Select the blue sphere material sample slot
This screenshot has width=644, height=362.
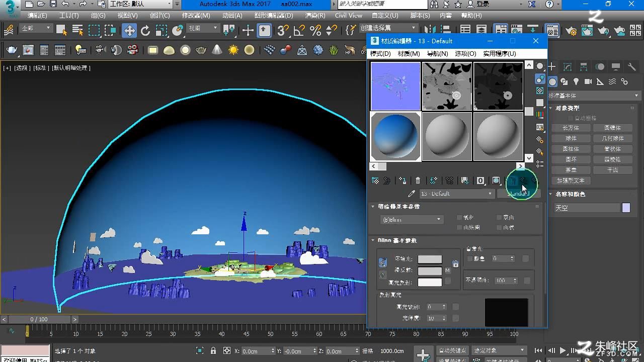tap(395, 136)
